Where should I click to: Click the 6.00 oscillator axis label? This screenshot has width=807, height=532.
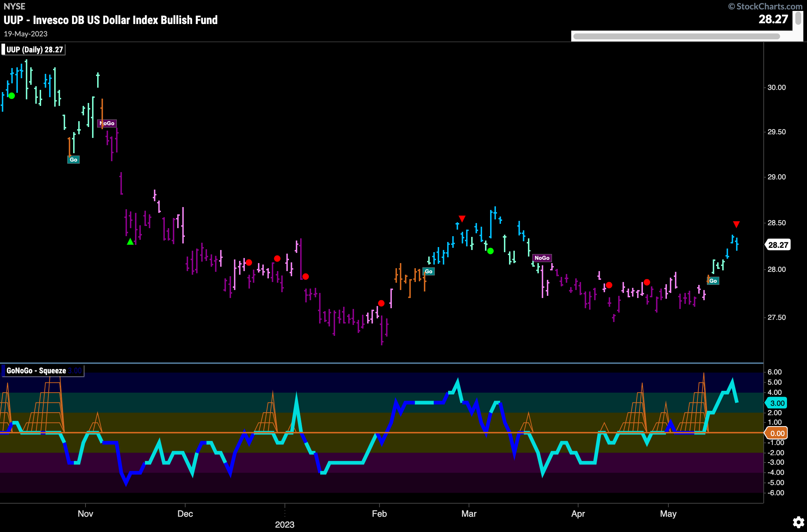pos(775,372)
